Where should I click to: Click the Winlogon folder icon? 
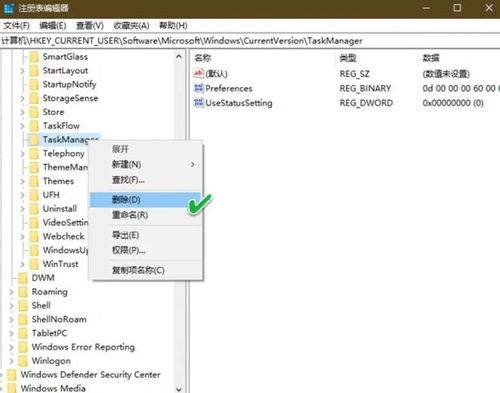(23, 361)
